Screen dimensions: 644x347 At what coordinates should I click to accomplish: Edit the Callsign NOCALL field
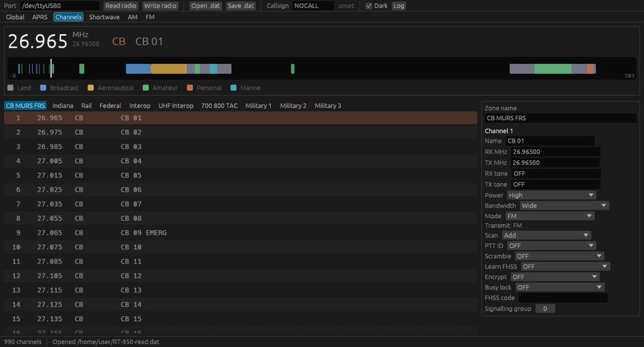(x=313, y=6)
